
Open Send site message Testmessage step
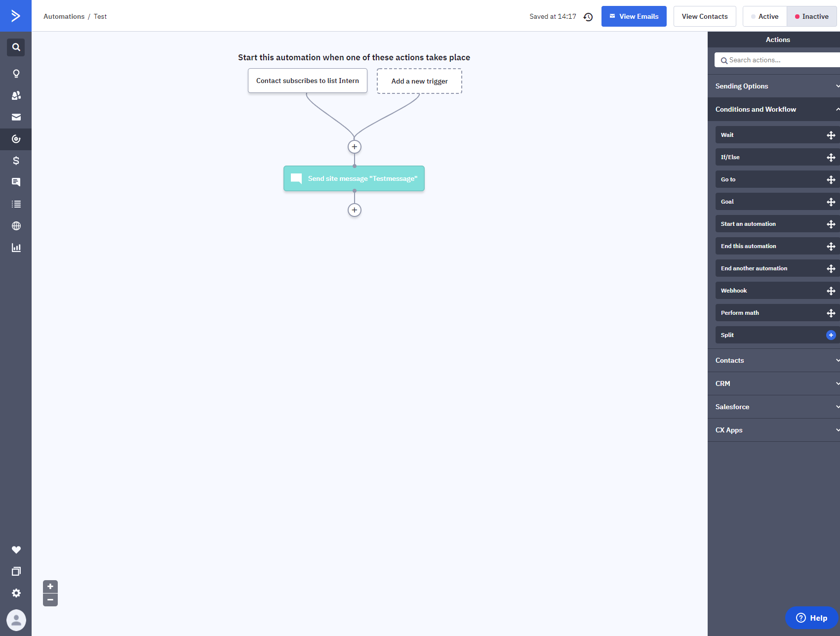354,178
